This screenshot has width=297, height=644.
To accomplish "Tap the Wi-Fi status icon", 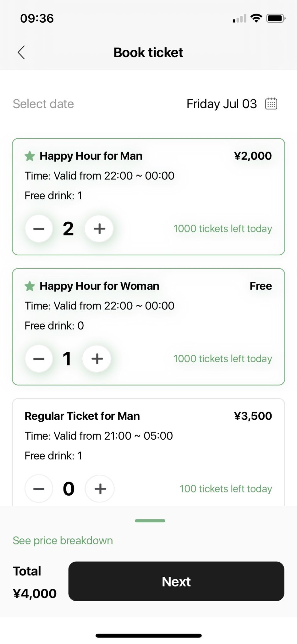I will (256, 19).
